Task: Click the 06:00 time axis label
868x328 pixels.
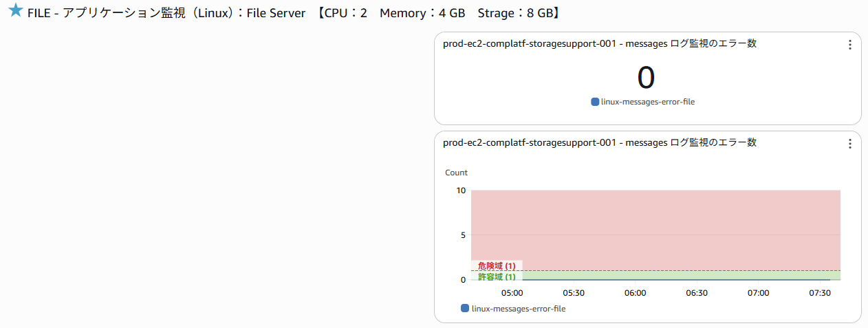Action: [635, 293]
